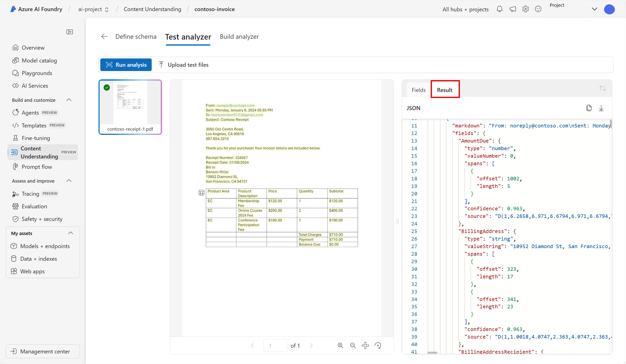Go to the previous document page
The image size is (626, 364).
[x=253, y=345]
